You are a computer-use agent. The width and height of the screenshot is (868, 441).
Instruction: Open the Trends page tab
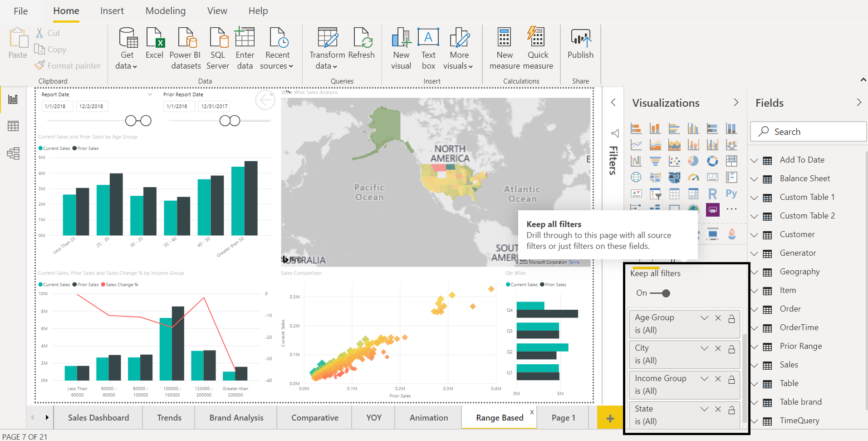click(x=169, y=418)
